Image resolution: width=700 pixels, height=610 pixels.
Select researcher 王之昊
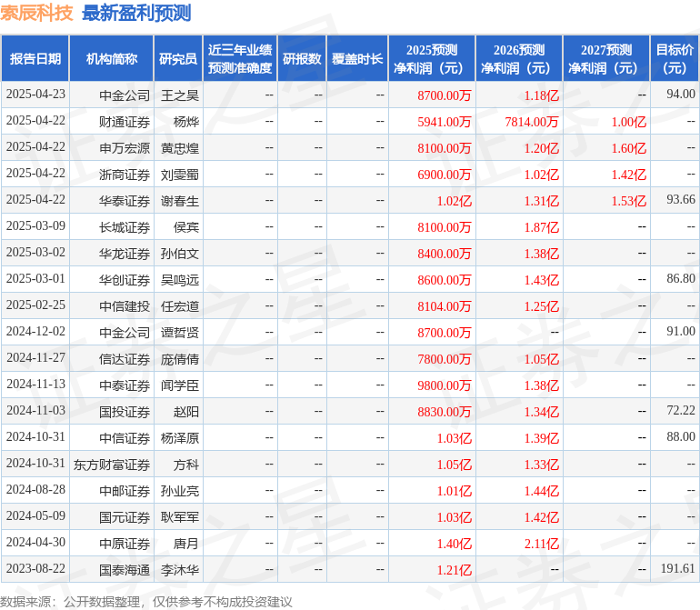[180, 95]
